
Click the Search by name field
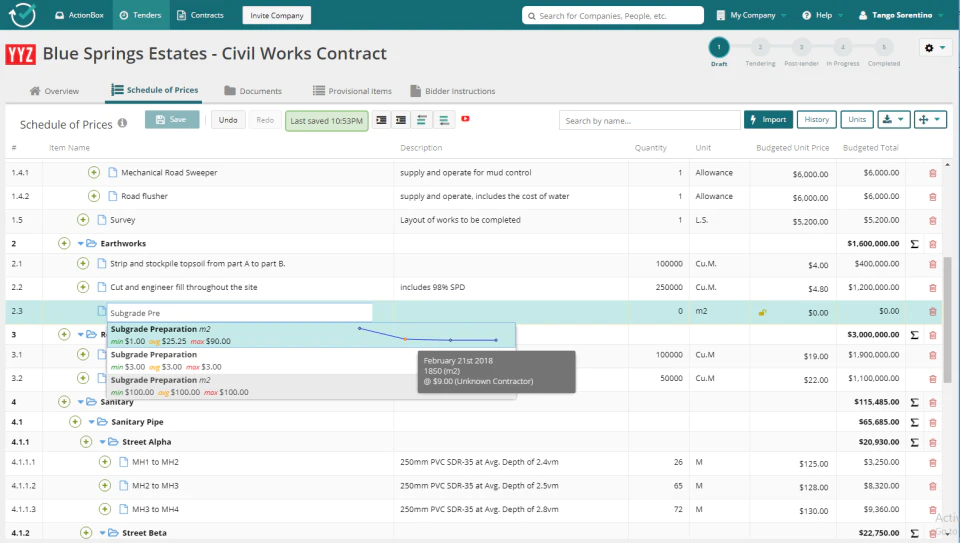(650, 121)
